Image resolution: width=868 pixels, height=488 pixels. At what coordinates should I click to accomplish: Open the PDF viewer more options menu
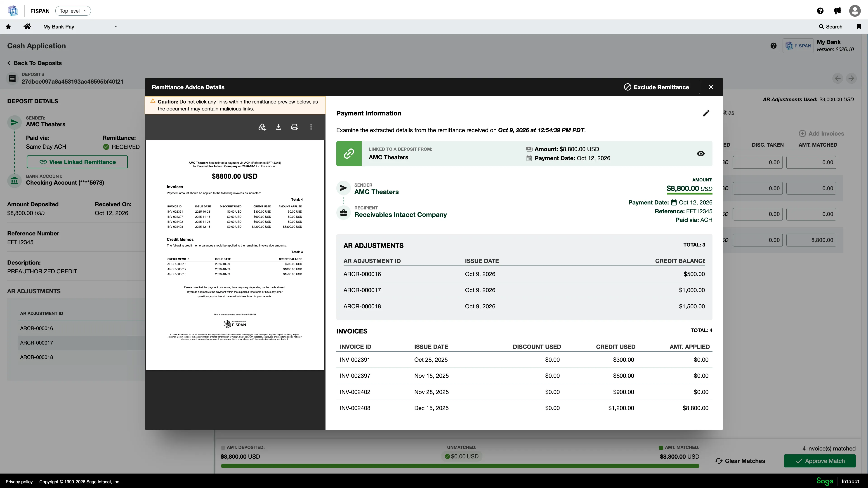coord(311,127)
